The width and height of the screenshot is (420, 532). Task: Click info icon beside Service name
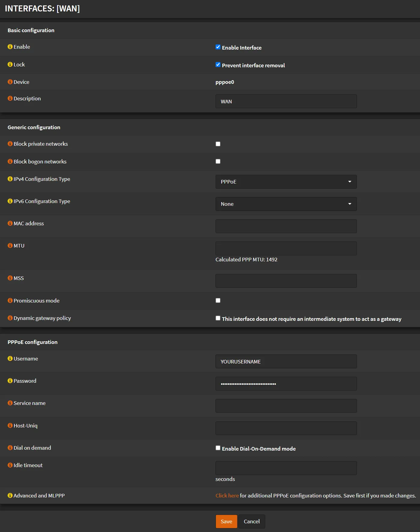click(x=10, y=403)
